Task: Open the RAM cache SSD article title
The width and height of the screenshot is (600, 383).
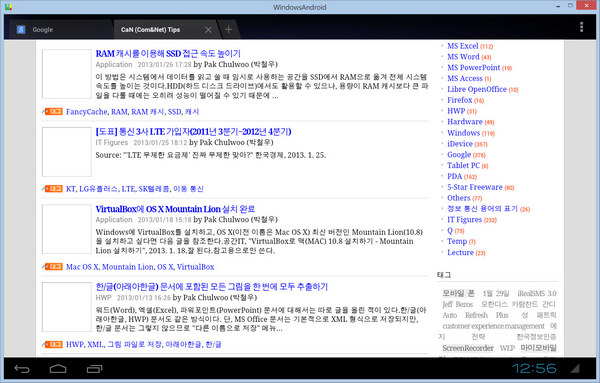Action: pyautogui.click(x=168, y=54)
